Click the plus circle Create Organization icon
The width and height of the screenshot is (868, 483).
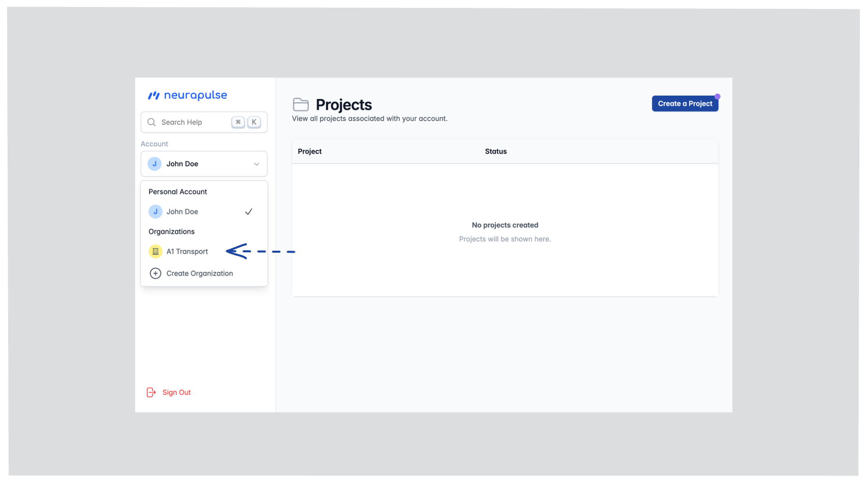tap(155, 273)
